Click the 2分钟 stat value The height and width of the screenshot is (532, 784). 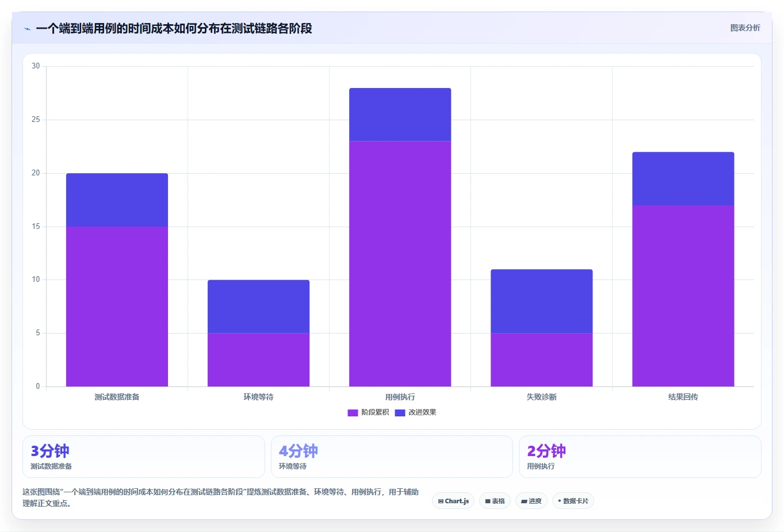click(x=546, y=451)
